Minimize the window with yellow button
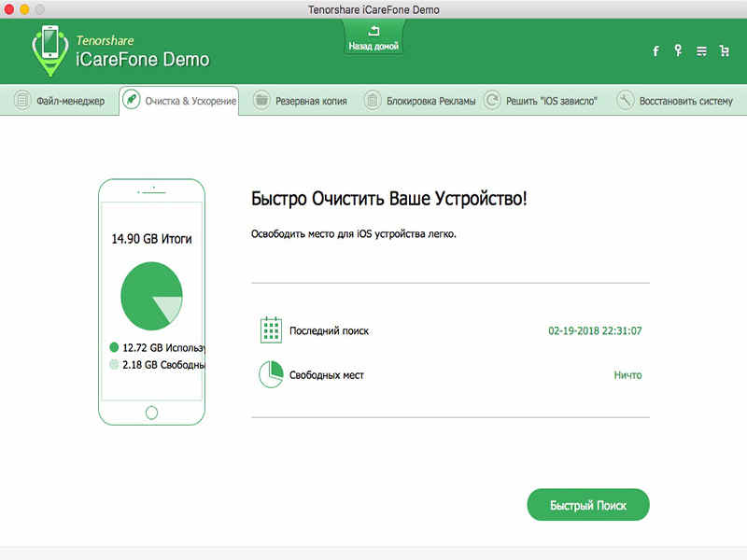 [24, 9]
